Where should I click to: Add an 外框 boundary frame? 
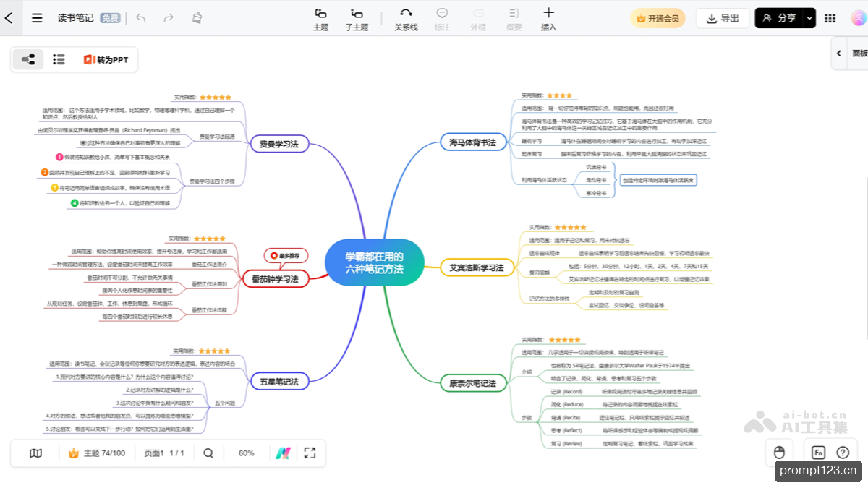click(x=478, y=20)
